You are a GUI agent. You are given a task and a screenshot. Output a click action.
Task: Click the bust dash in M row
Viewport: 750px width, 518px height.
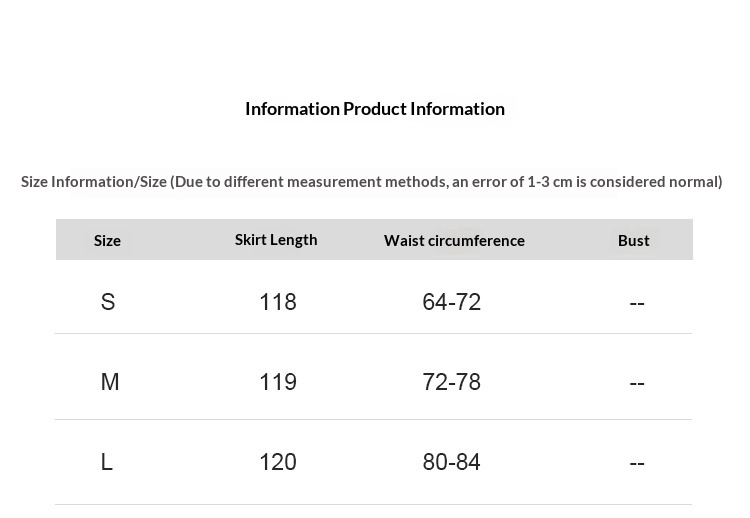(x=637, y=383)
